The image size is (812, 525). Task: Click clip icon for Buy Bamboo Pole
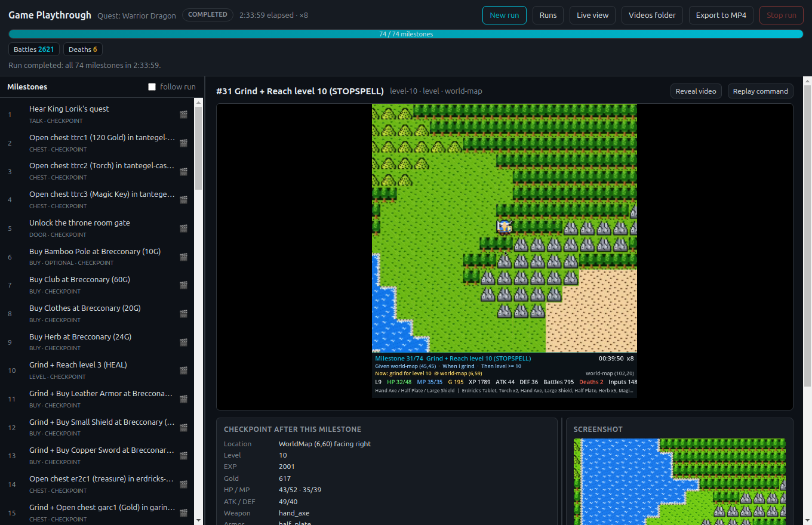183,257
